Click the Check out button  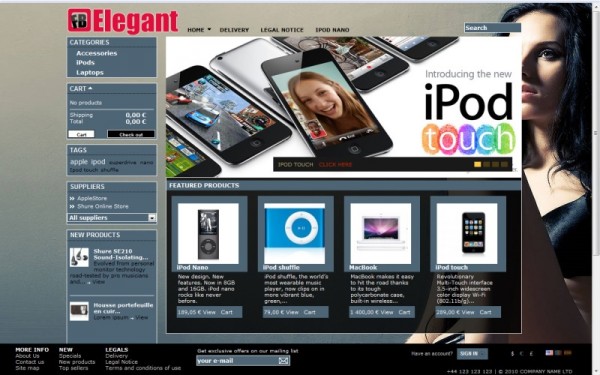[131, 134]
